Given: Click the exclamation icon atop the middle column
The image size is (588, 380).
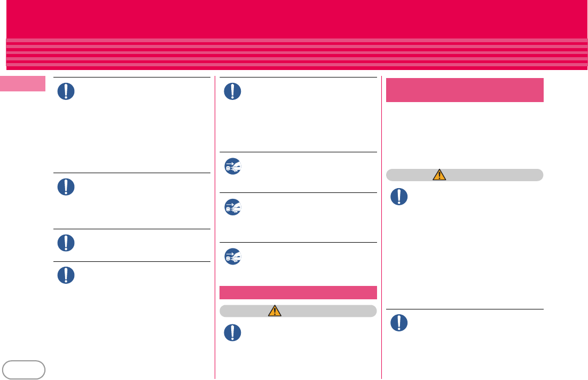Looking at the screenshot, I should pos(232,91).
